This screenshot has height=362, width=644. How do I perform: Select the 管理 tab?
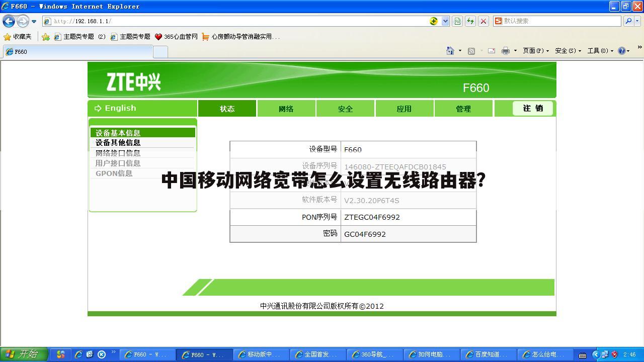tap(463, 109)
